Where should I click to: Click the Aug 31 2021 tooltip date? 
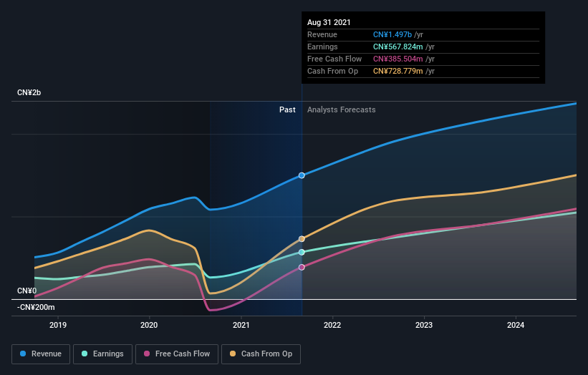click(329, 22)
